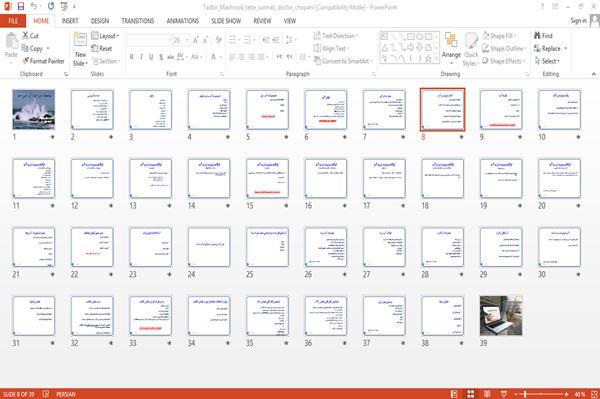The width and height of the screenshot is (600, 399).
Task: Open the Select dropdown in Editing
Action: coord(547,61)
